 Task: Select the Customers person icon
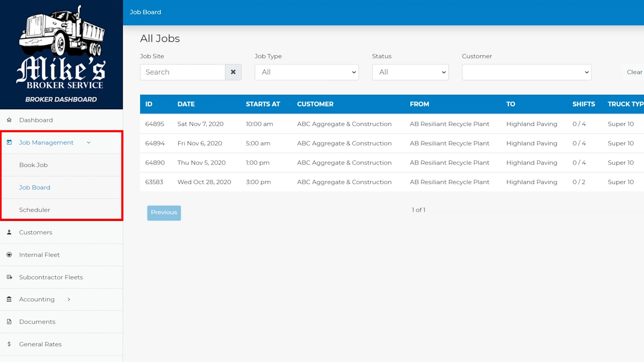9,232
